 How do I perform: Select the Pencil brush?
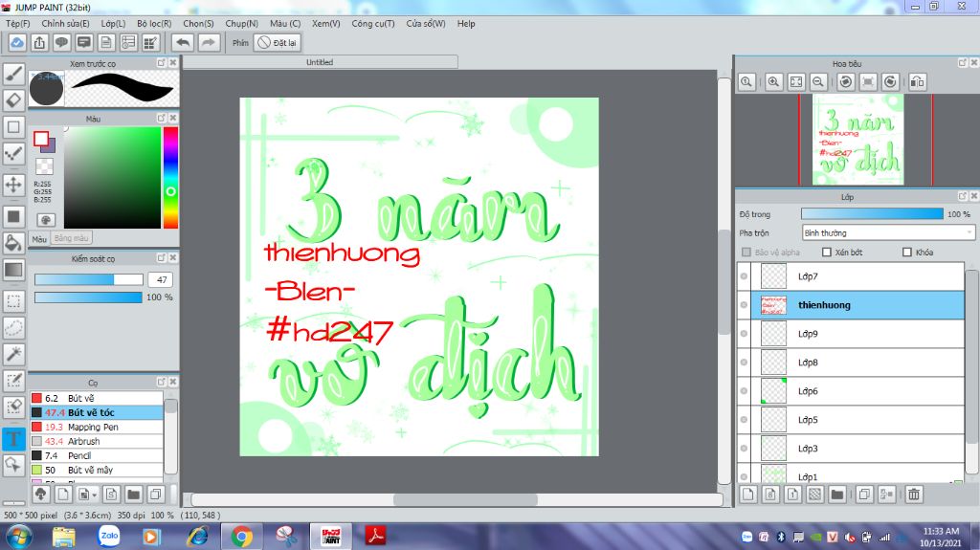[x=97, y=455]
